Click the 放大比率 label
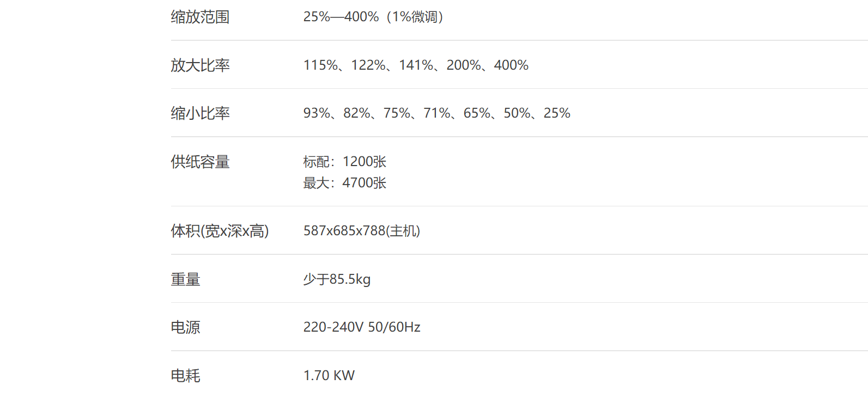 (x=200, y=65)
